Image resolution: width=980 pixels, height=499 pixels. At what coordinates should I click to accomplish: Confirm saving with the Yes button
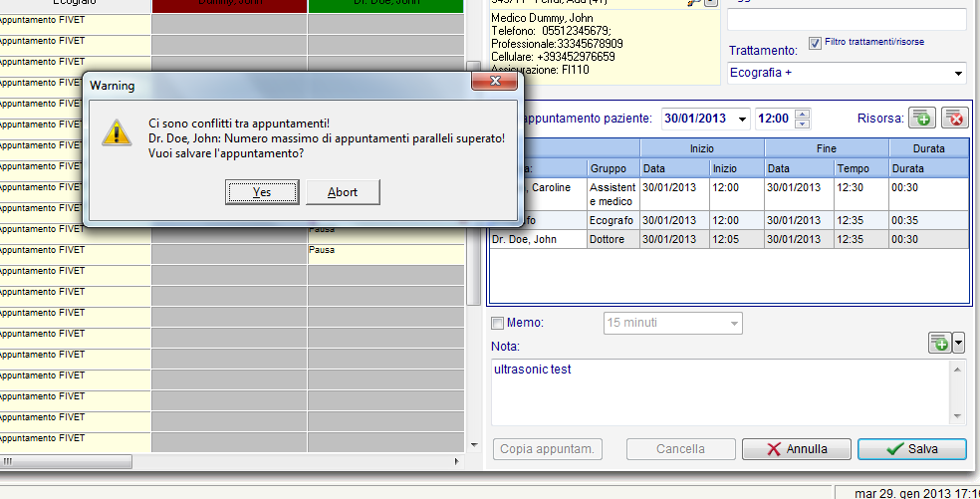coord(262,192)
